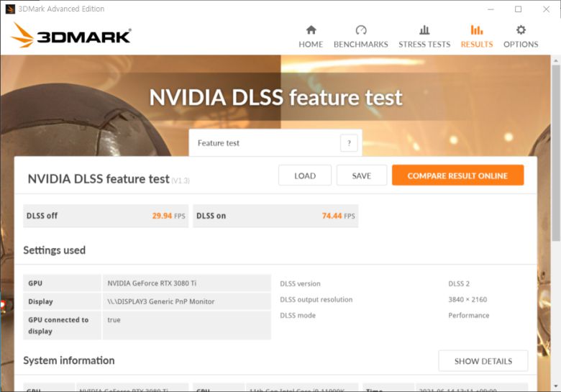Image resolution: width=561 pixels, height=392 pixels.
Task: Click the Stress Tests bar icon
Action: point(424,30)
